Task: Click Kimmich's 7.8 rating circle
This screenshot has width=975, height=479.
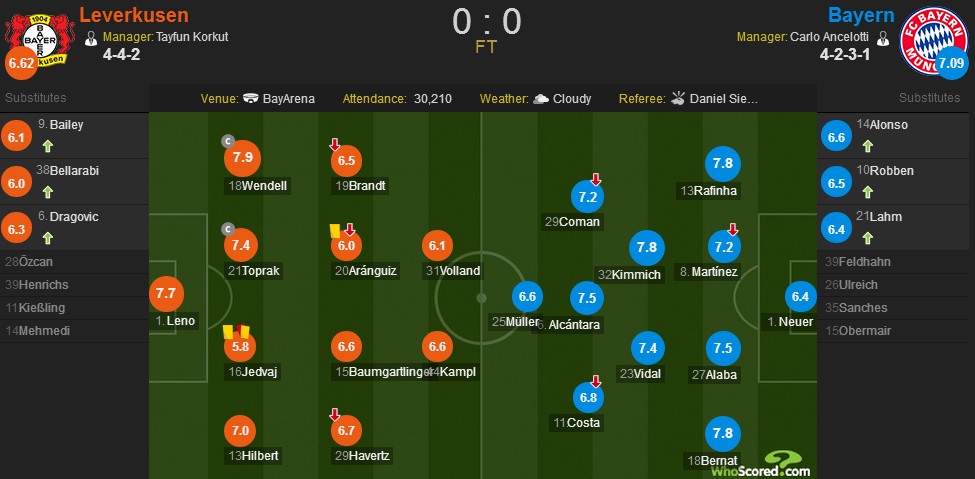Action: tap(647, 247)
